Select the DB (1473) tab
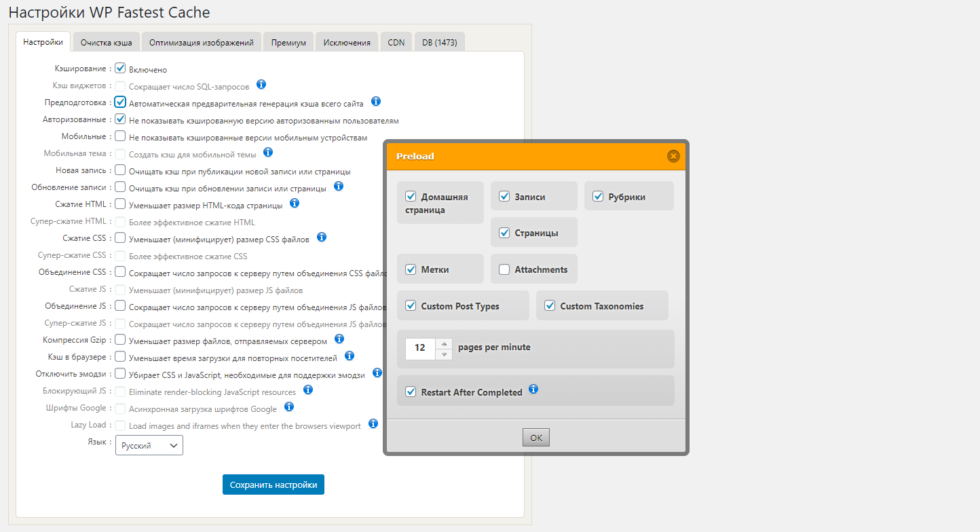Viewport: 980px width, 532px height. coord(440,42)
